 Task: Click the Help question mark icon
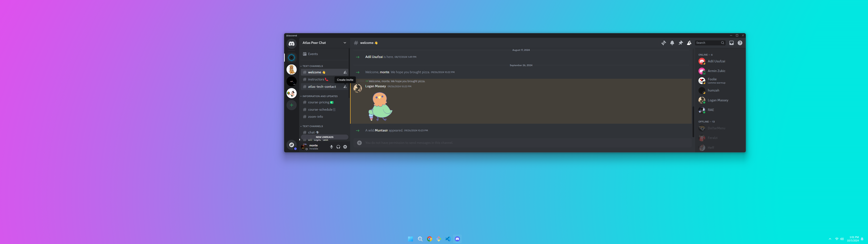(x=740, y=43)
